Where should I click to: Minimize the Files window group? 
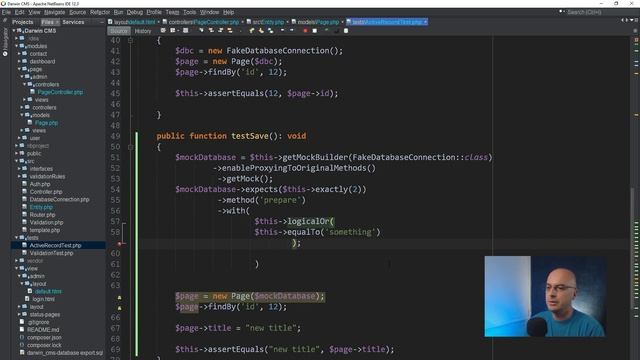[x=102, y=22]
